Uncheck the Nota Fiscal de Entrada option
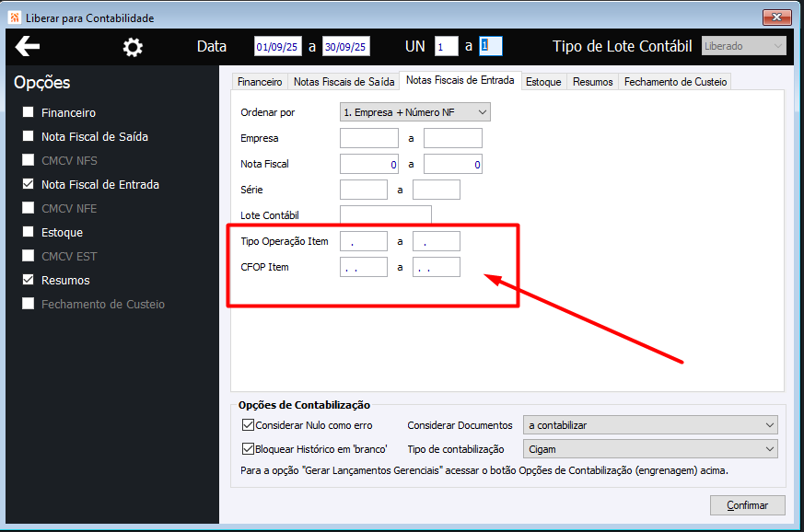This screenshot has width=804, height=532. click(29, 184)
